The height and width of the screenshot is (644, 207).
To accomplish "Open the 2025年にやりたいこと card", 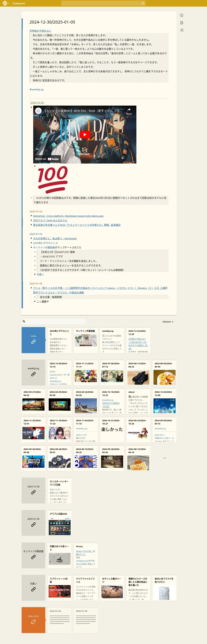I will [x=60, y=340].
